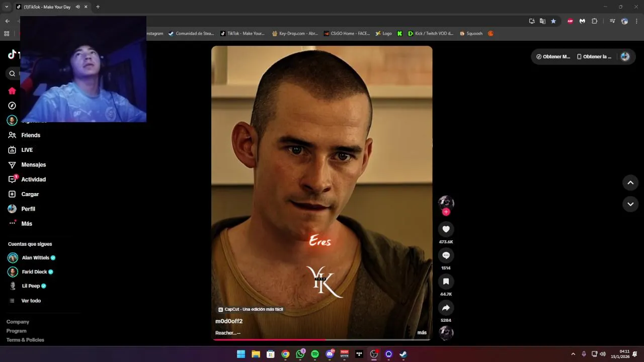Viewport: 644px width, 362px height.
Task: Open a new browser tab
Action: coord(98,7)
